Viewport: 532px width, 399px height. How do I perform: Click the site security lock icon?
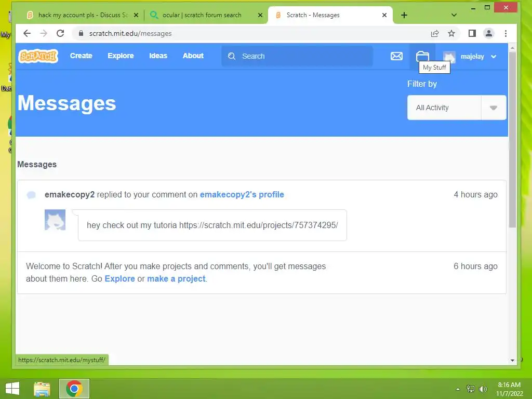(x=81, y=33)
